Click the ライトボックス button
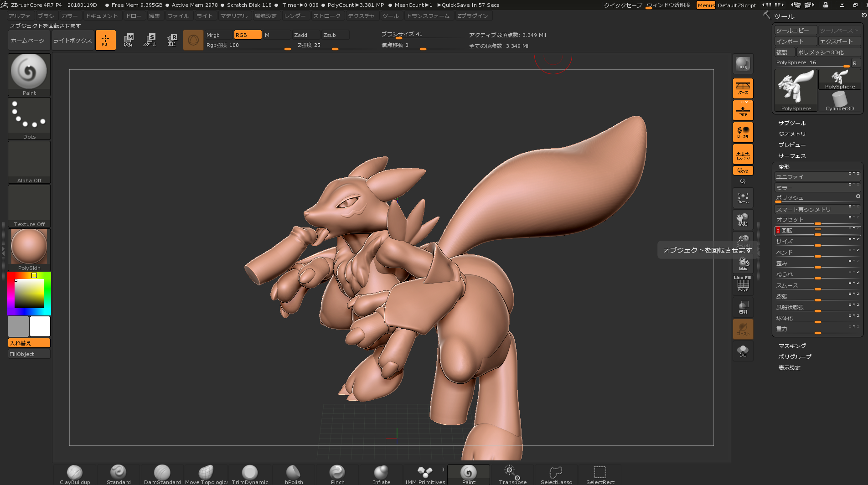The image size is (868, 485). 72,40
